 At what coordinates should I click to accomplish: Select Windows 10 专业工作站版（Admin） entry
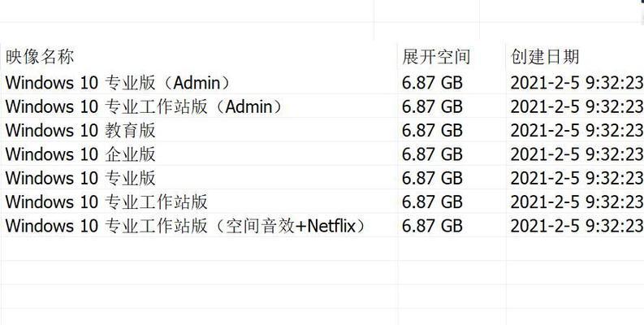[x=145, y=106]
